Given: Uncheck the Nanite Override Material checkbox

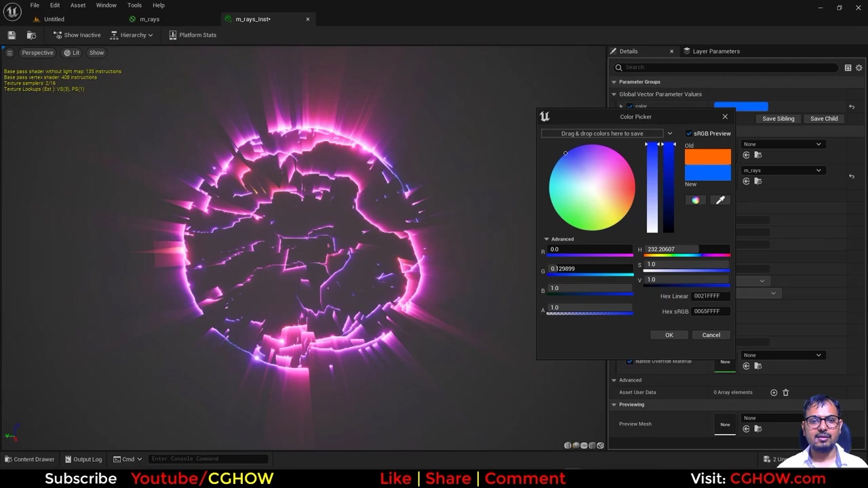Looking at the screenshot, I should (x=629, y=361).
